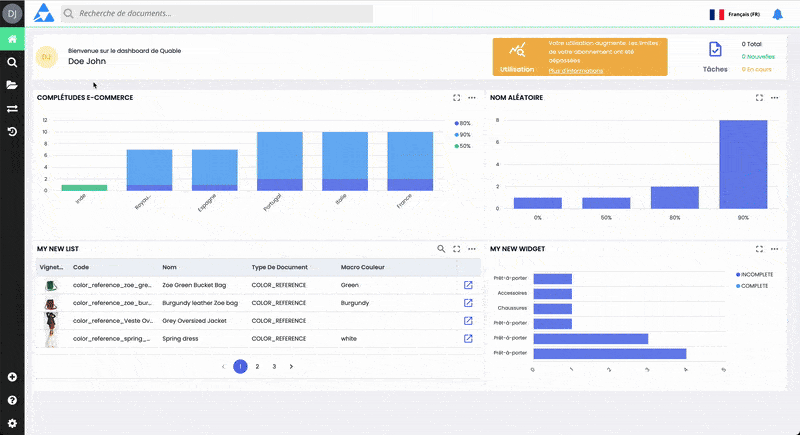The width and height of the screenshot is (800, 435).
Task: Open notifications bell icon
Action: (x=778, y=14)
